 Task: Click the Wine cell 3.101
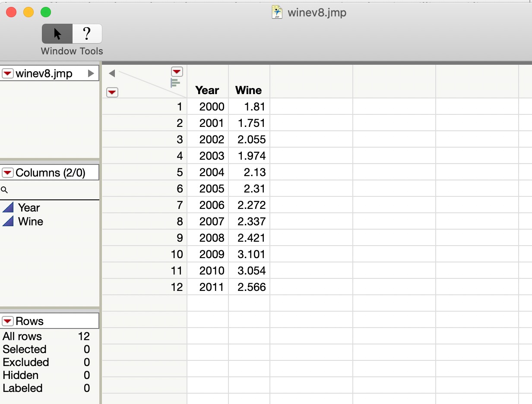pos(249,254)
